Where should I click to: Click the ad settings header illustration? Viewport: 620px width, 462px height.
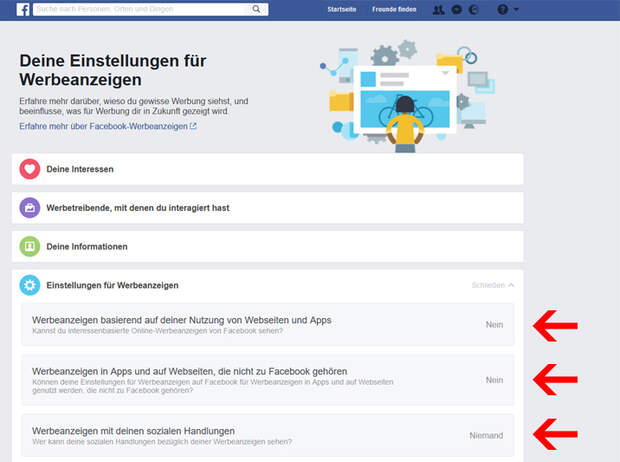coord(407,96)
